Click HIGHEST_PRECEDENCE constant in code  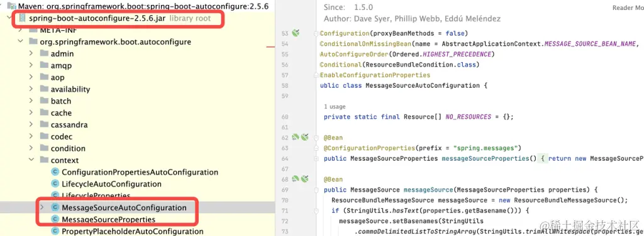457,55
